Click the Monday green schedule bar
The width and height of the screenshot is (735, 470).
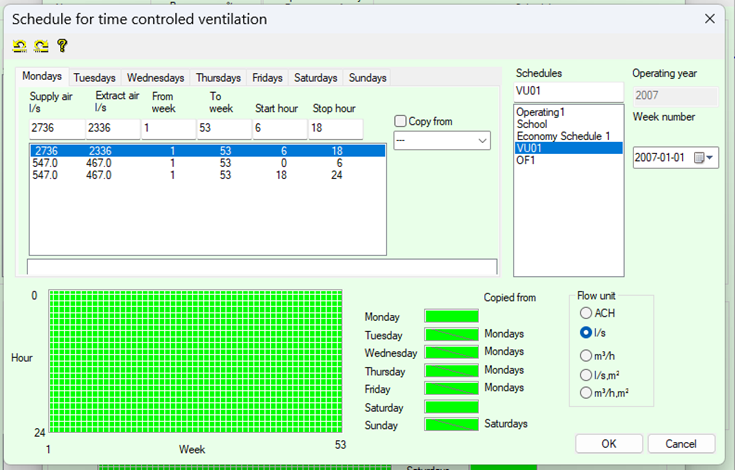click(x=452, y=317)
